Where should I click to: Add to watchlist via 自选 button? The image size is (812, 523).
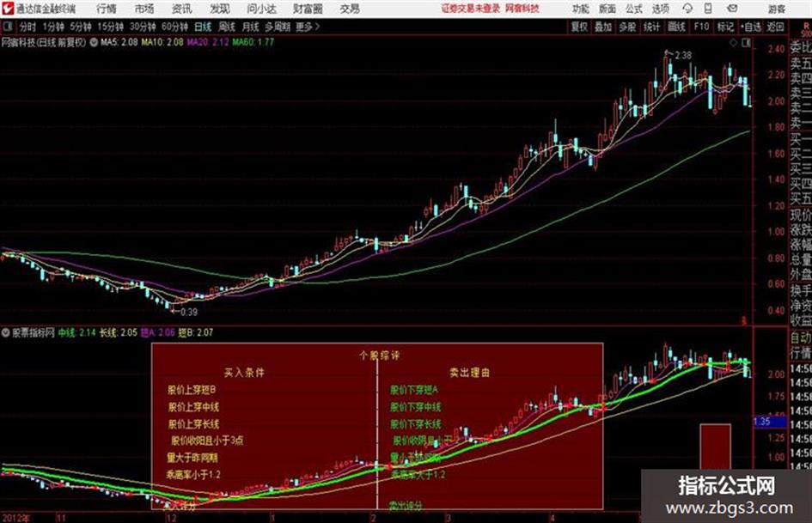[751, 27]
